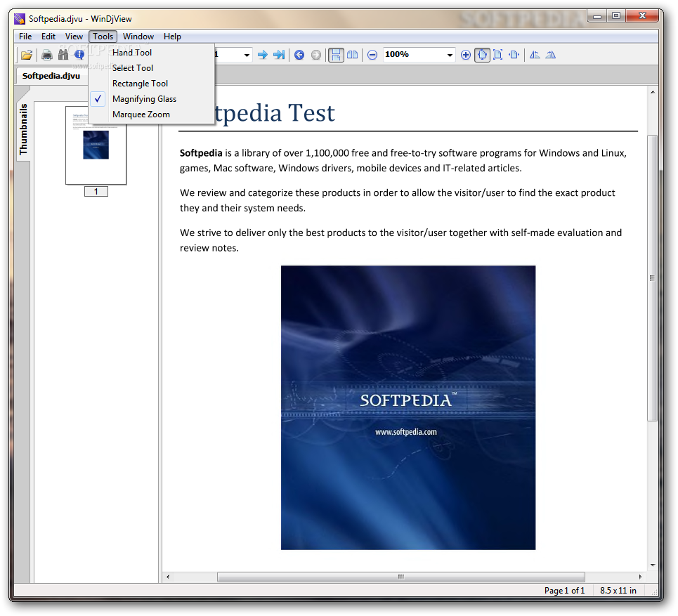678x616 pixels.
Task: Click the Rotate Right icon
Action: point(551,55)
